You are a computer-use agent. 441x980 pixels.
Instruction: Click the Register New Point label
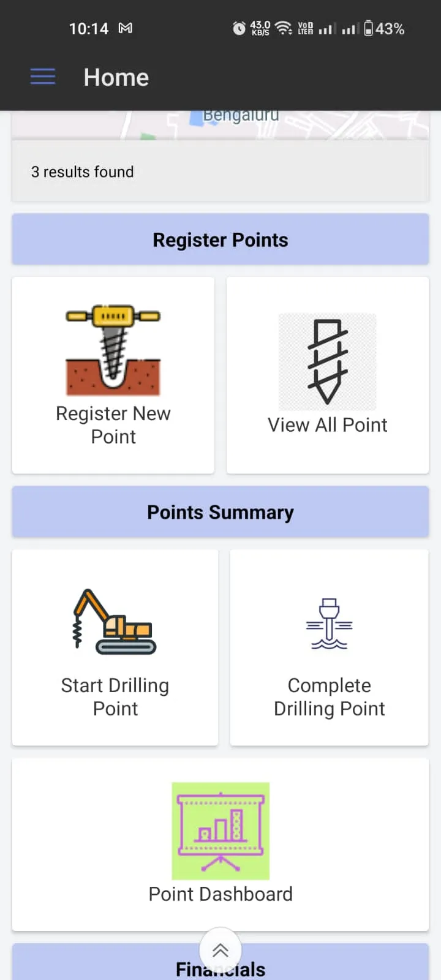pyautogui.click(x=113, y=425)
